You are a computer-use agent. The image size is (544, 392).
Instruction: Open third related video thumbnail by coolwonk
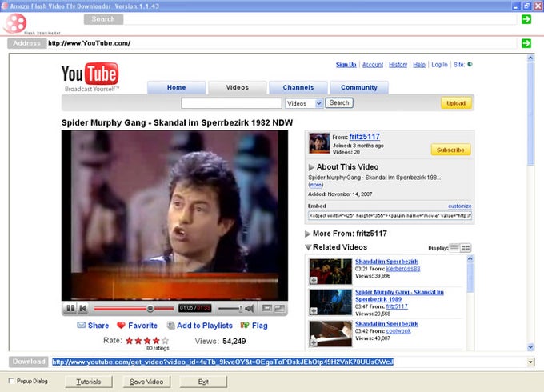tap(330, 334)
